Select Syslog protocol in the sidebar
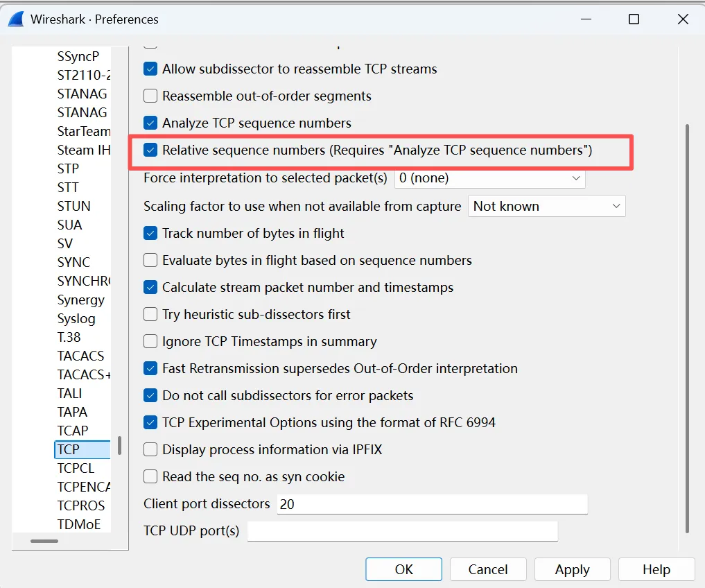The height and width of the screenshot is (588, 705). tap(76, 319)
